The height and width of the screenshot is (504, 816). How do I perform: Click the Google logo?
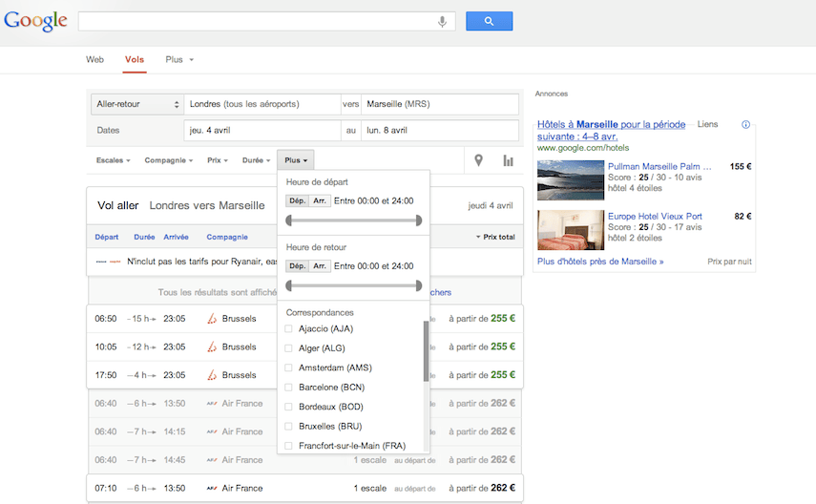click(35, 21)
